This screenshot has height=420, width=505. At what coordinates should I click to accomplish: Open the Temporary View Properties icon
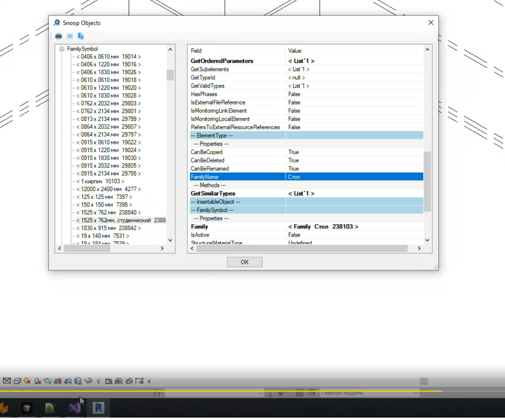(x=109, y=382)
